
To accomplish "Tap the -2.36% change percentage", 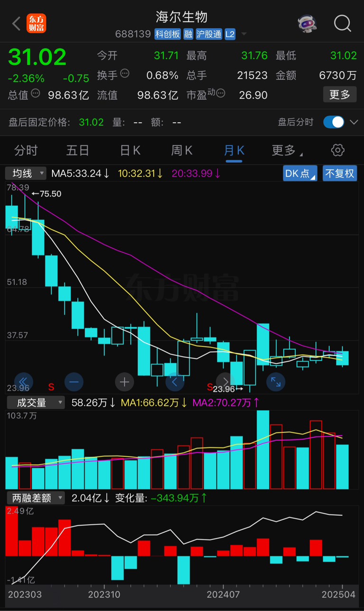I will (x=26, y=78).
